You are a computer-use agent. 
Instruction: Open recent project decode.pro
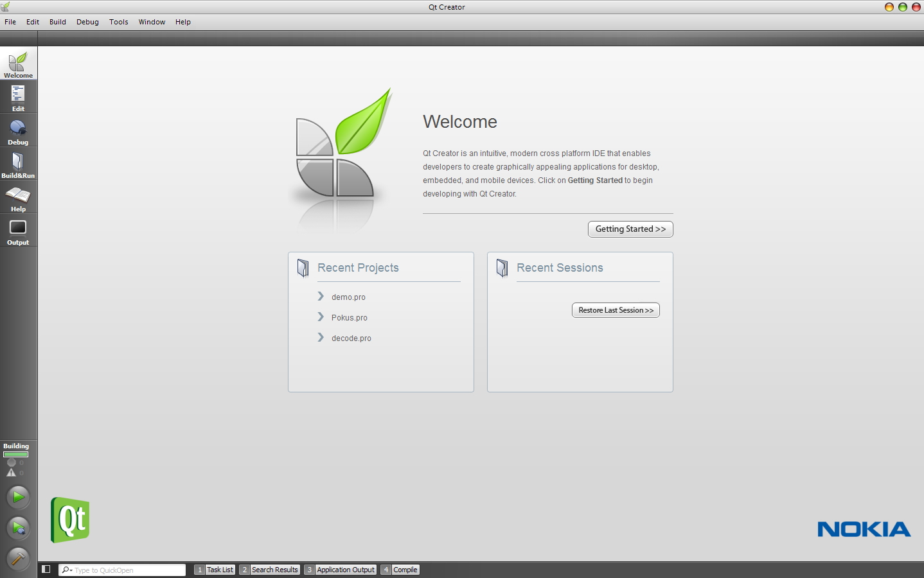point(351,338)
